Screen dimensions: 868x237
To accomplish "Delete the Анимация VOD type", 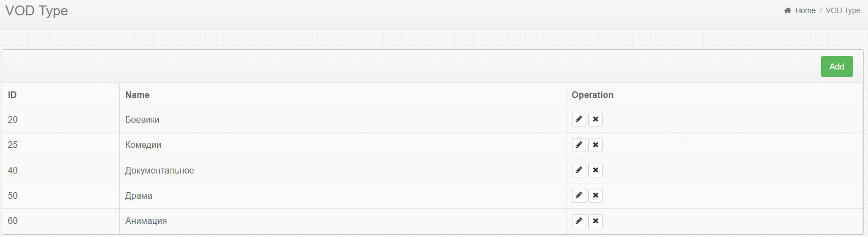I will pos(595,221).
